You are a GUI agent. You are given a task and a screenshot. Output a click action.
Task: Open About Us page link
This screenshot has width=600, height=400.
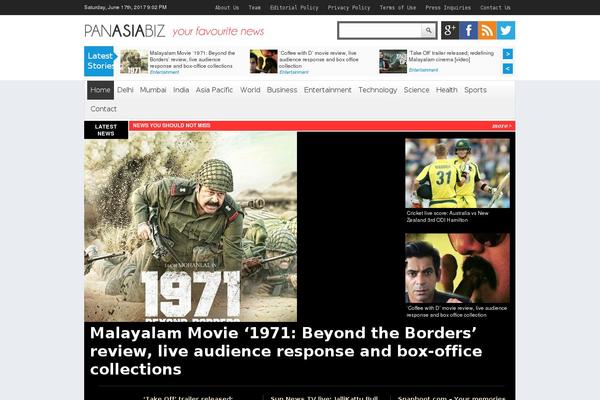227,7
